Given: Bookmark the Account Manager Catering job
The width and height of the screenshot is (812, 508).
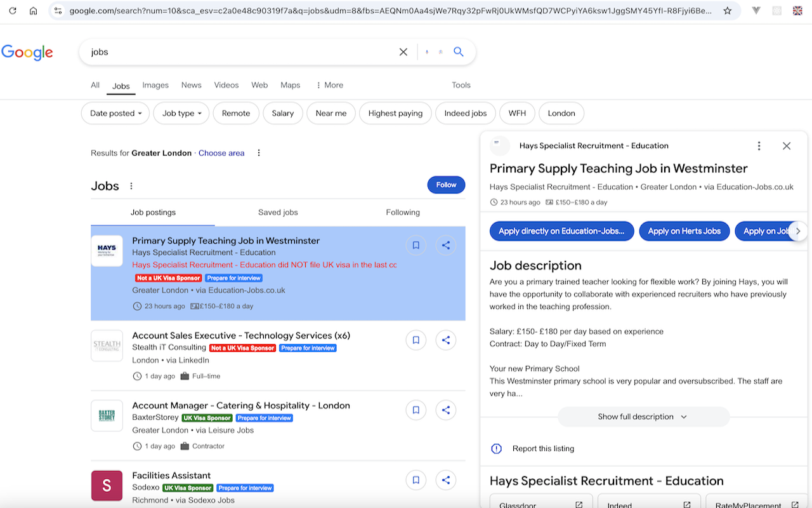Looking at the screenshot, I should pyautogui.click(x=416, y=410).
